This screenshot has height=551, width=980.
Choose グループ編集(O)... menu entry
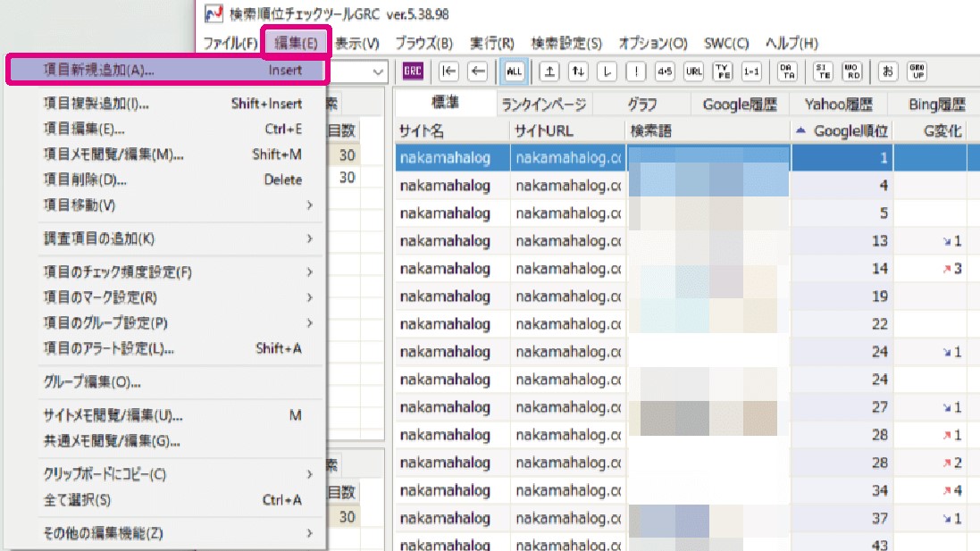(167, 381)
